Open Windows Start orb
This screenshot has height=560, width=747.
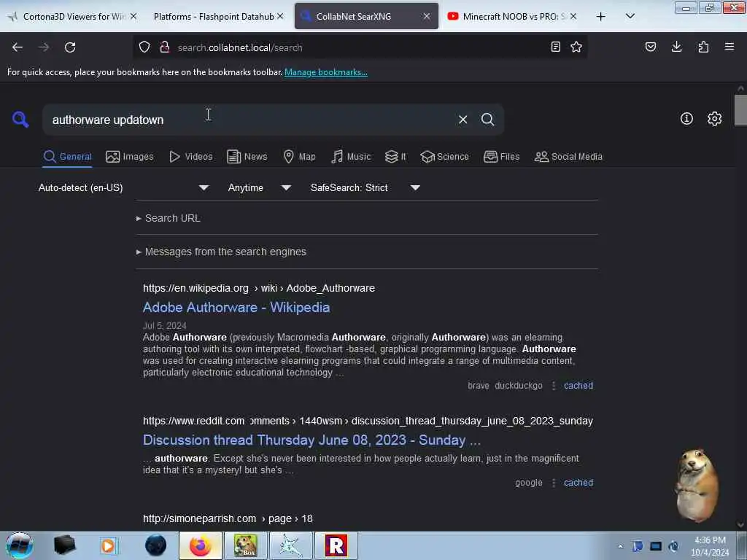(x=19, y=545)
